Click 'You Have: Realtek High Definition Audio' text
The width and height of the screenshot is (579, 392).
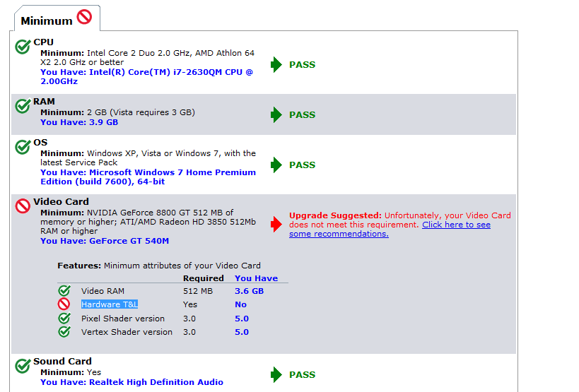tap(131, 382)
